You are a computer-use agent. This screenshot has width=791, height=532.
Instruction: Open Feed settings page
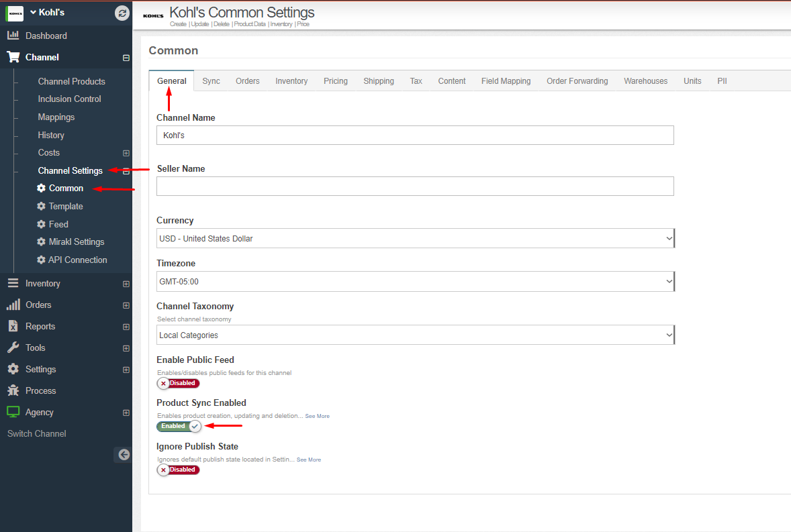tap(58, 224)
